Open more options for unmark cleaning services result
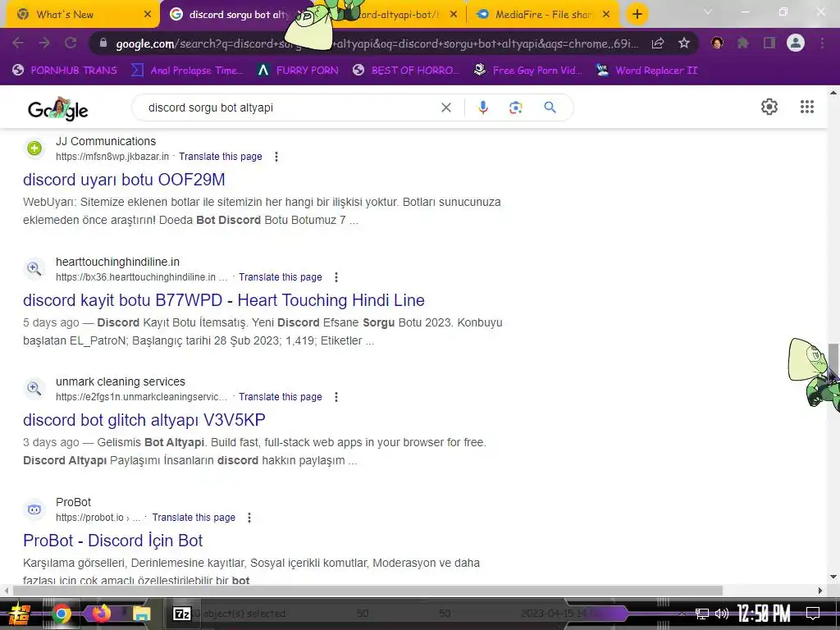This screenshot has height=630, width=840. point(336,397)
